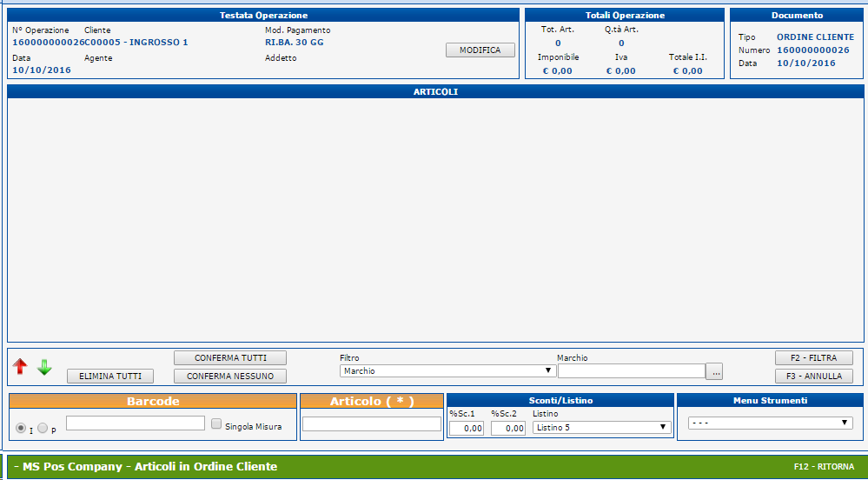
Task: Focus the Barcode input field
Action: (x=136, y=423)
